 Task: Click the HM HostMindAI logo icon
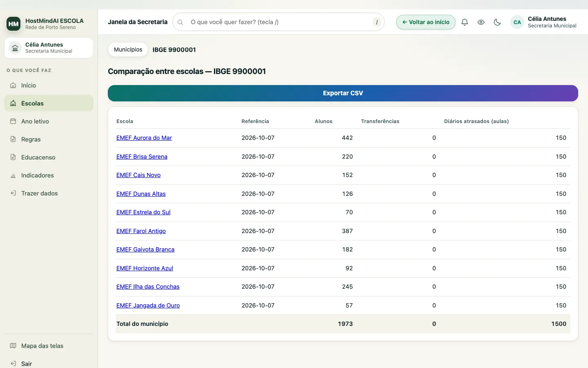(13, 24)
